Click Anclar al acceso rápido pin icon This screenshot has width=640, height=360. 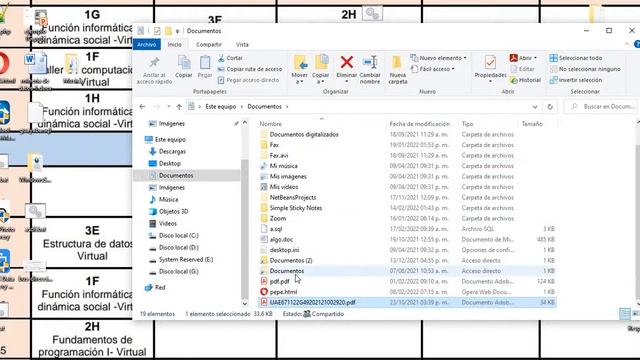[x=154, y=63]
